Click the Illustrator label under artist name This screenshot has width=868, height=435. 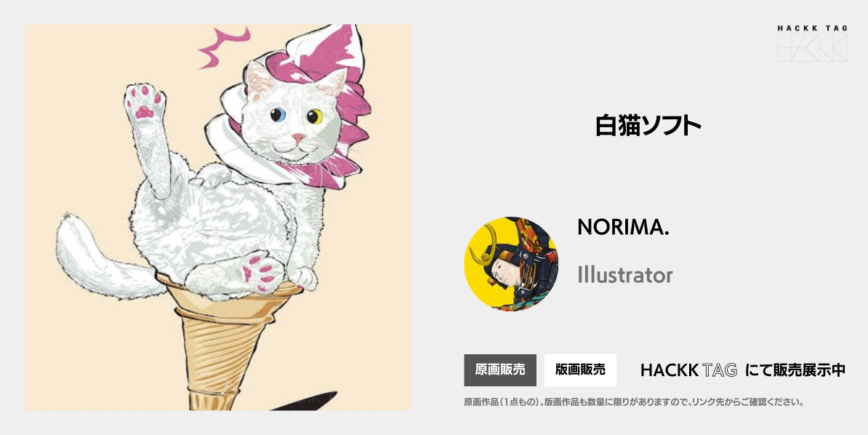[625, 274]
